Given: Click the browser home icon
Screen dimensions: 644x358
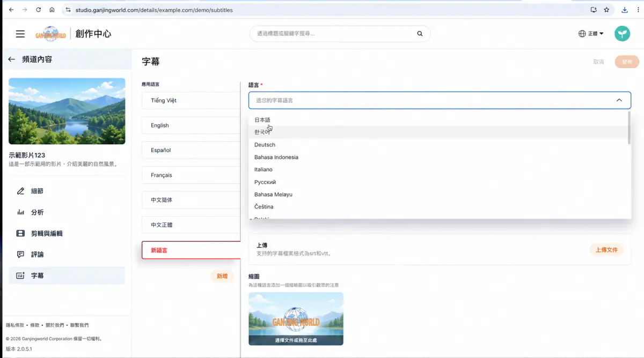Looking at the screenshot, I should tap(52, 10).
